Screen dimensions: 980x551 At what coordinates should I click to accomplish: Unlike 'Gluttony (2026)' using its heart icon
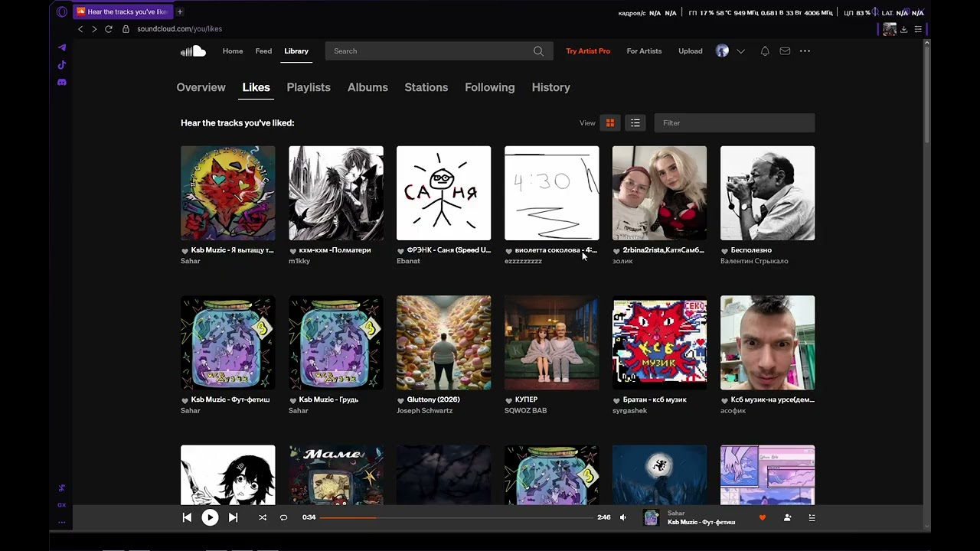point(401,400)
